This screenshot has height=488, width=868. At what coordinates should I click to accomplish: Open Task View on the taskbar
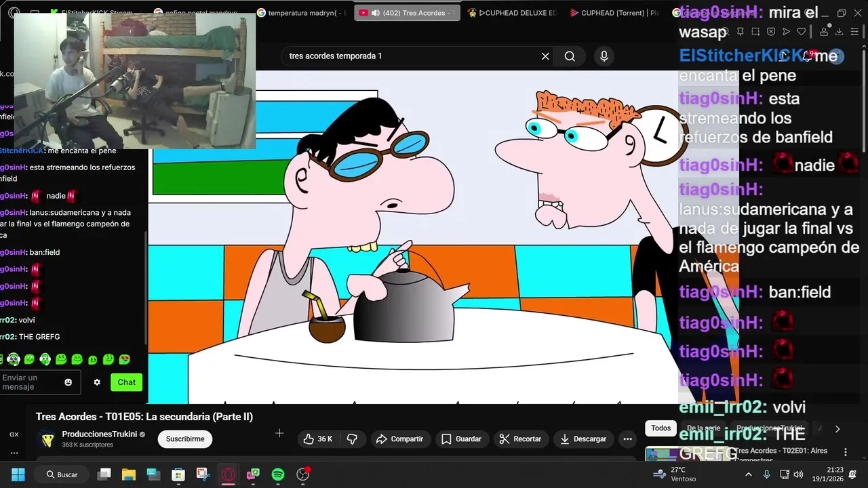pyautogui.click(x=104, y=474)
